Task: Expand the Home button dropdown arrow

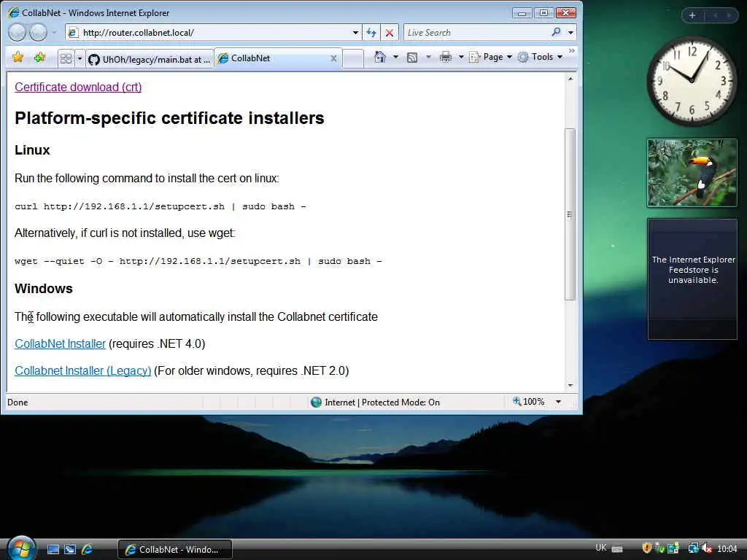Action: click(x=395, y=57)
